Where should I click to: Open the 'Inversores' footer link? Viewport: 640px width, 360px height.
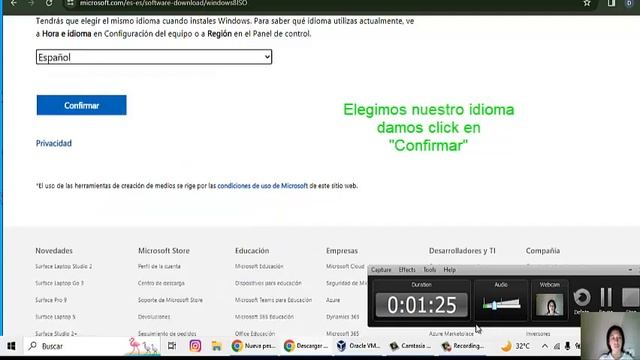click(538, 333)
